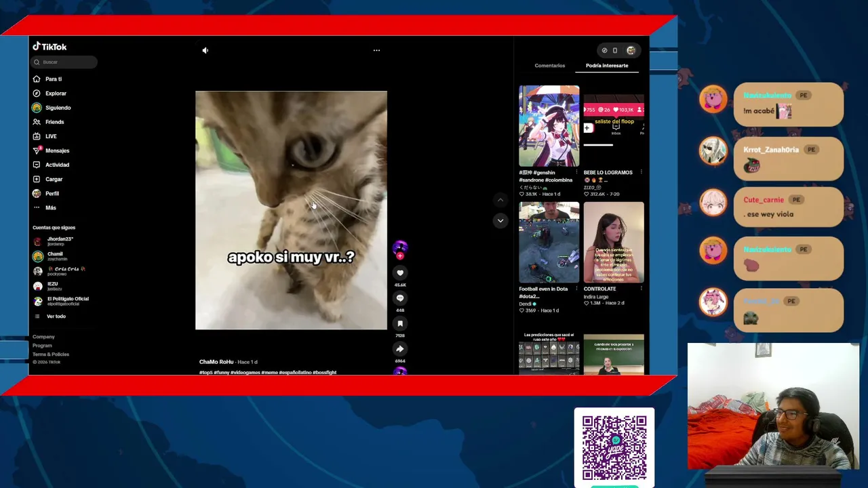868x488 pixels.
Task: Click the #top5 hashtag
Action: 205,372
